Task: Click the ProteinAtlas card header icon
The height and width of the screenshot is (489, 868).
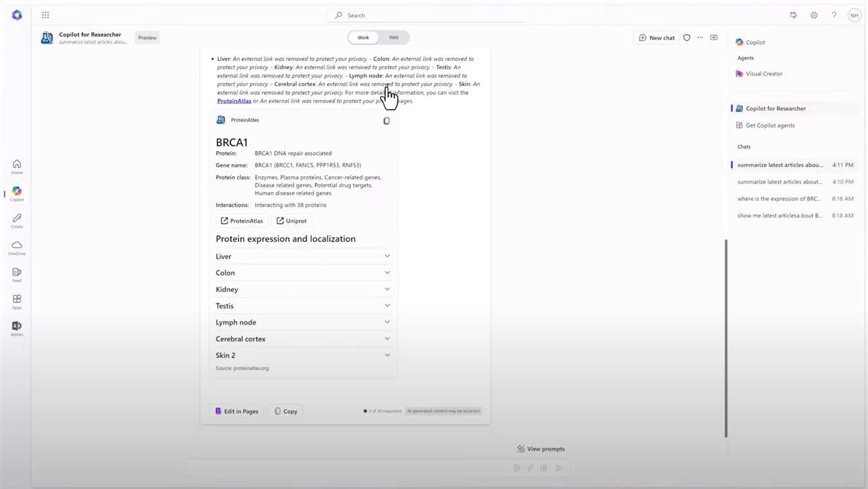Action: pos(220,120)
